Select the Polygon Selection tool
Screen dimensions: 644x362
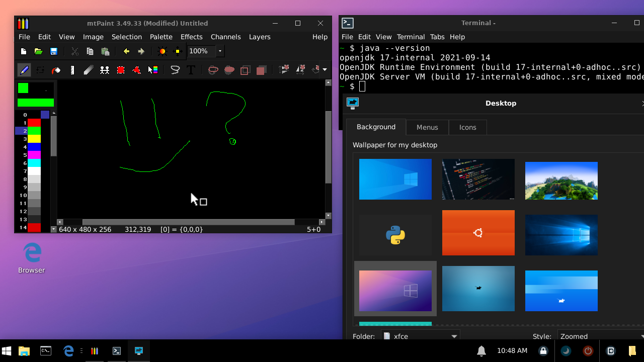(136, 70)
